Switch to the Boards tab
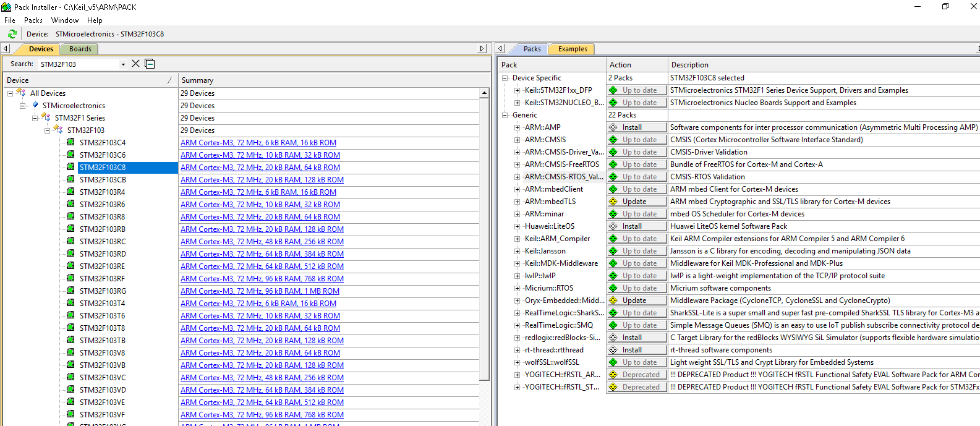 tap(80, 49)
